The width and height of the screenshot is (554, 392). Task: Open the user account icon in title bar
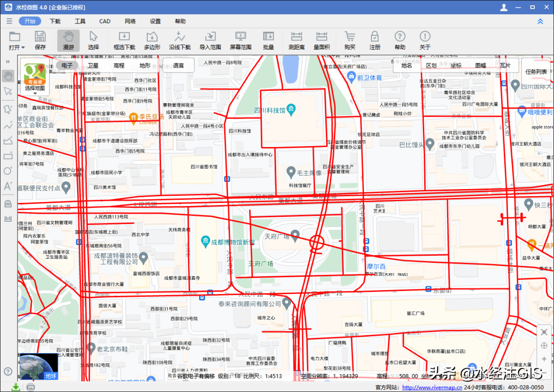click(504, 7)
